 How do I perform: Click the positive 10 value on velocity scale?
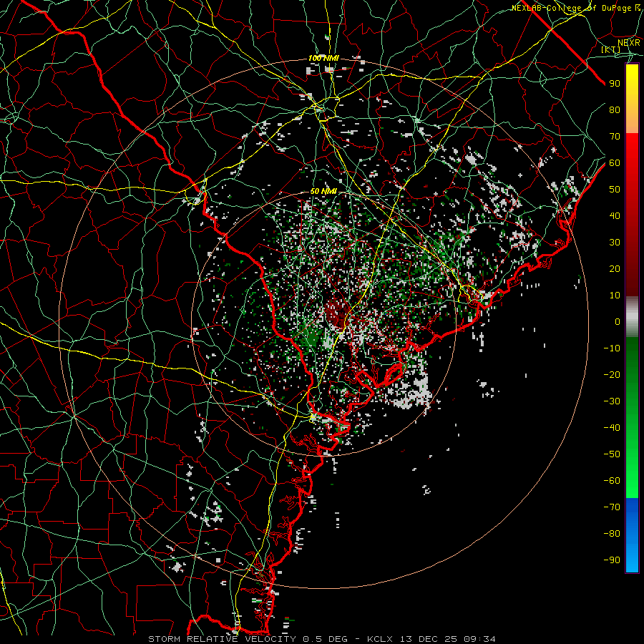pyautogui.click(x=615, y=296)
